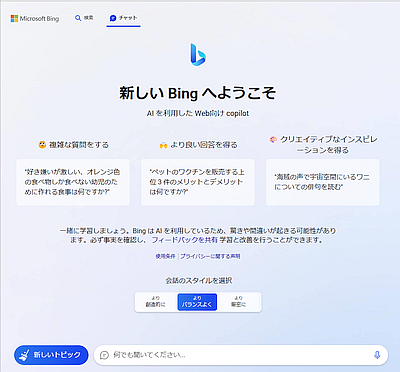Image resolution: width=400 pixels, height=372 pixels.
Task: Click the search magnifier icon
Action: point(78,18)
